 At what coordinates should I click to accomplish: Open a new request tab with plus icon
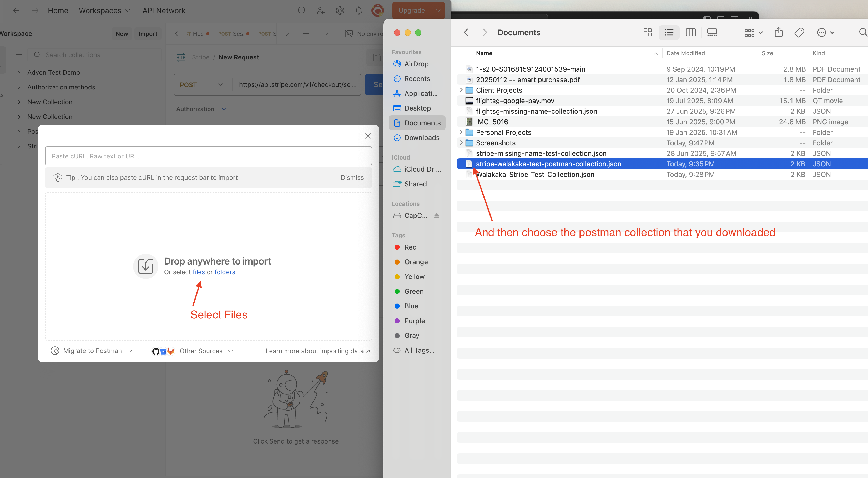tap(306, 34)
